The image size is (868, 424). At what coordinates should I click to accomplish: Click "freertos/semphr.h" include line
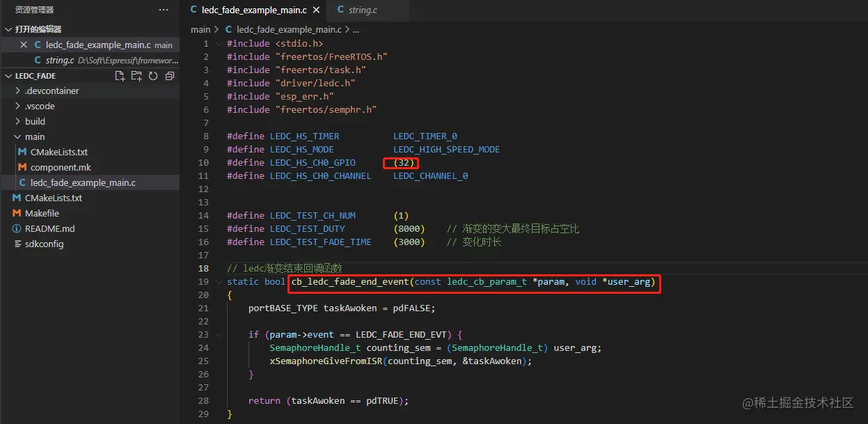302,110
